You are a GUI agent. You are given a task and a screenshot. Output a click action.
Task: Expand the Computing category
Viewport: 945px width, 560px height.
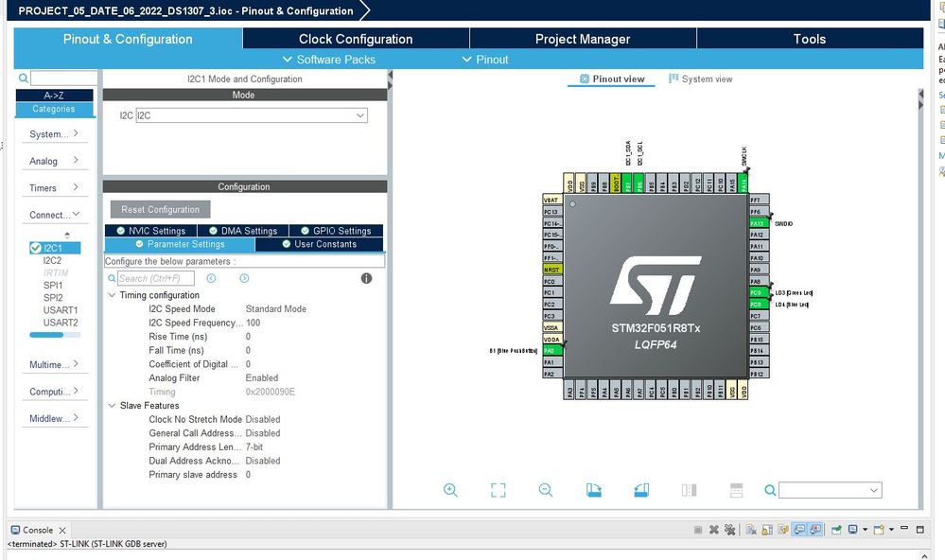coord(54,392)
